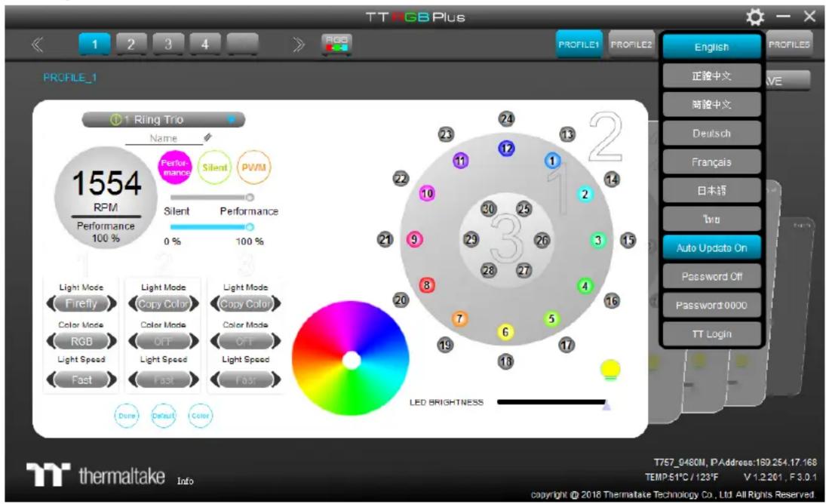Previous Light Mode before Firefly
The image size is (826, 504).
pyautogui.click(x=51, y=304)
